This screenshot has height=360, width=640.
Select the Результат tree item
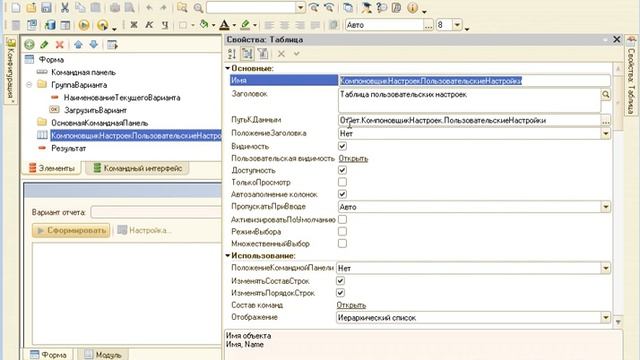(x=68, y=148)
